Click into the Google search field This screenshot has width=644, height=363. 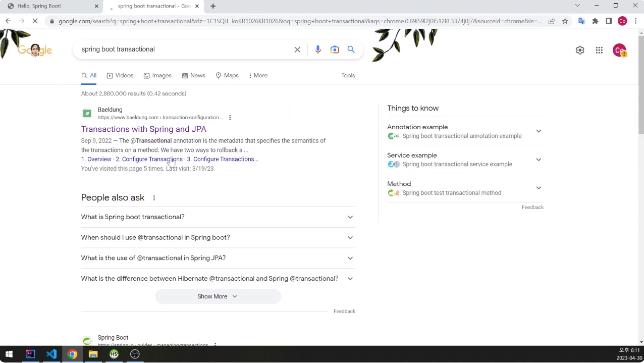[x=184, y=49]
